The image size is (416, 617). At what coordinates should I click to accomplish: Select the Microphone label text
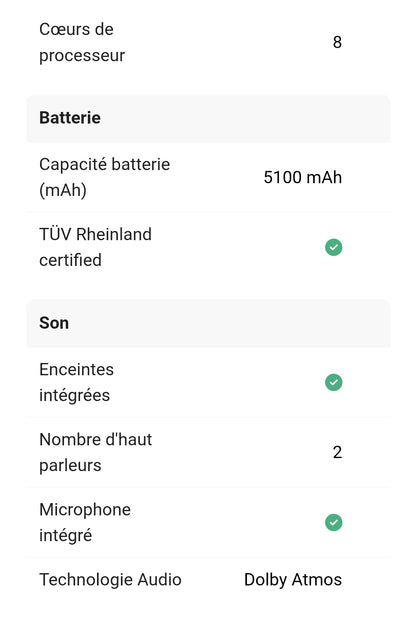(85, 510)
